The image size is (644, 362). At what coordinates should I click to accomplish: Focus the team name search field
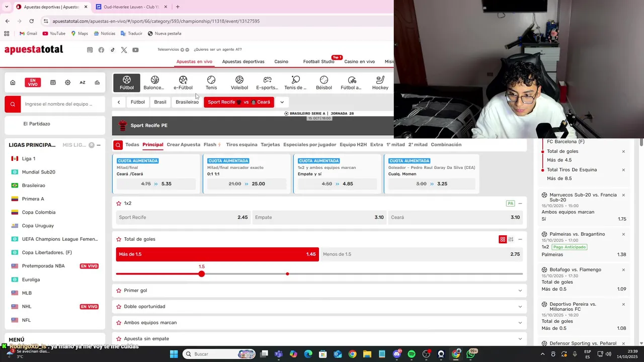pos(63,104)
